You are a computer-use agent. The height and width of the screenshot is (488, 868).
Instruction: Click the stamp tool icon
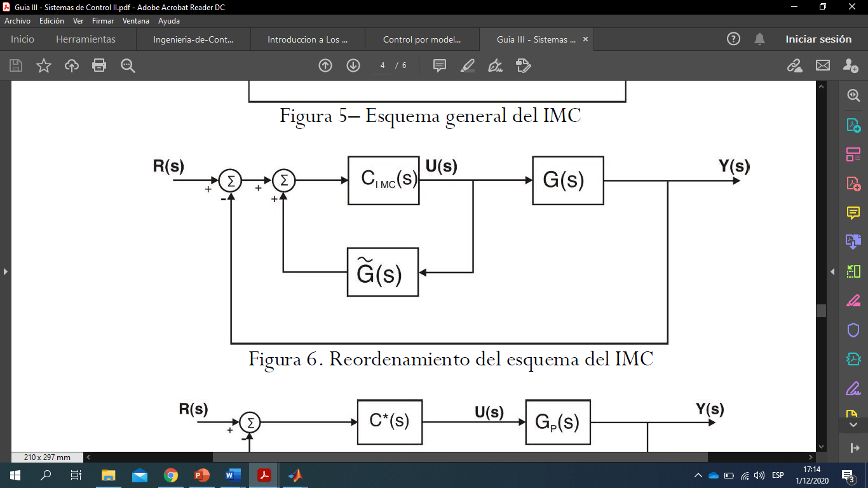[x=523, y=65]
